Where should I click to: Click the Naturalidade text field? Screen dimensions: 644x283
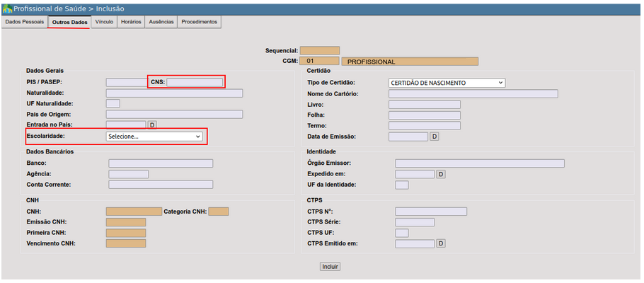(x=174, y=93)
